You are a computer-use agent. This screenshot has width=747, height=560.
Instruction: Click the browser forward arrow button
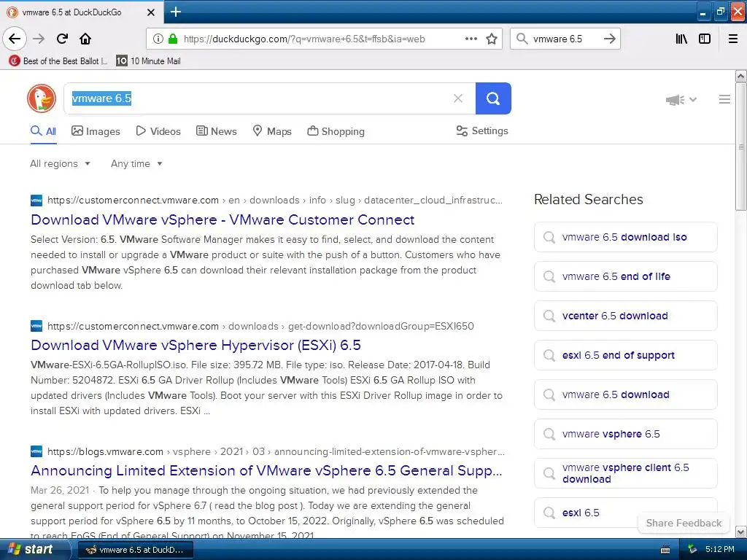(39, 39)
